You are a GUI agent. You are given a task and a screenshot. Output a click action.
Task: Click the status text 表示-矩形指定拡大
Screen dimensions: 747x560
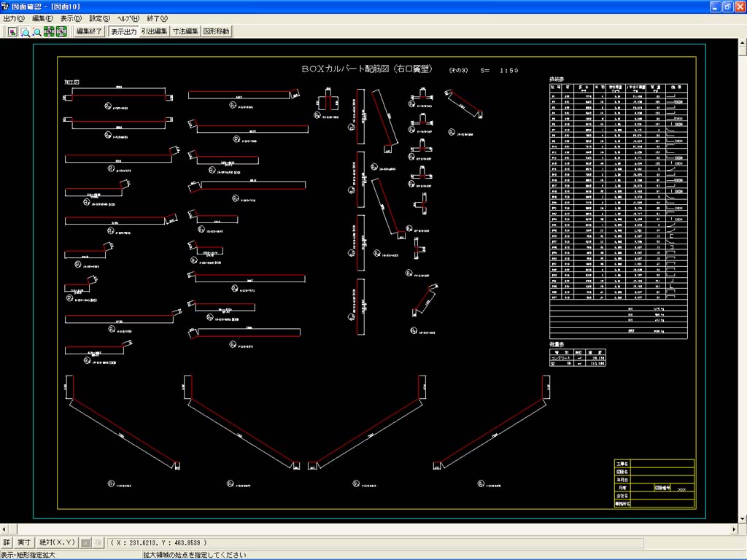(28, 555)
